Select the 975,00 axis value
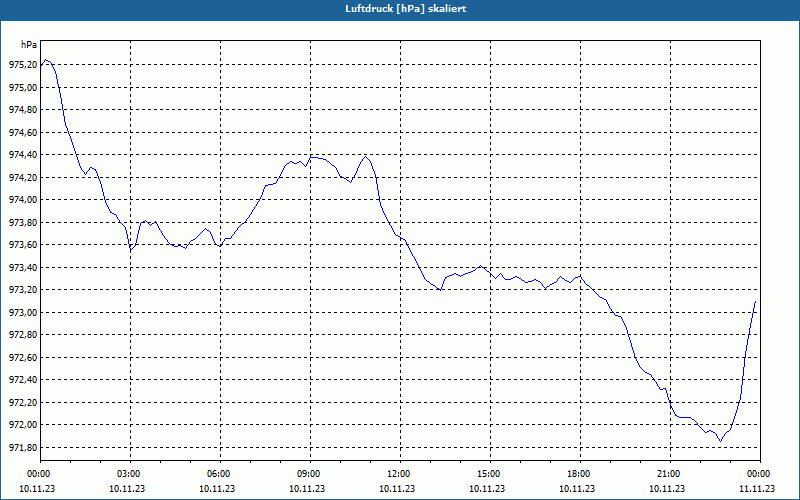This screenshot has width=800, height=500. (x=23, y=87)
